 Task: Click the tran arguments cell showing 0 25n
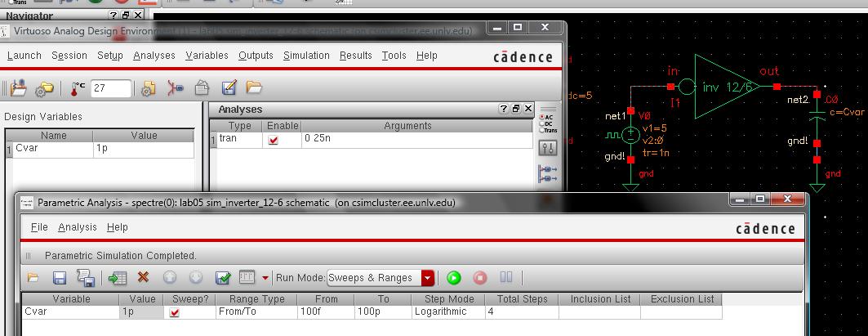417,139
